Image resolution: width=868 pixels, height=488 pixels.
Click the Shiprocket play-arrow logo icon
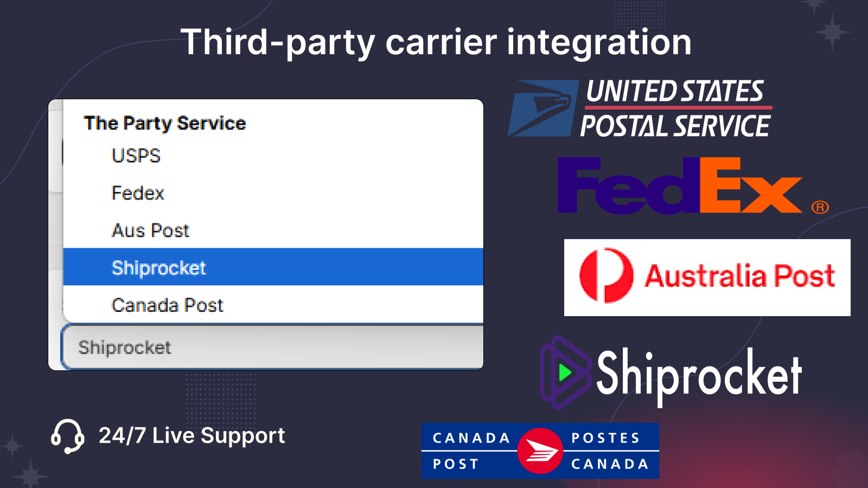(565, 373)
